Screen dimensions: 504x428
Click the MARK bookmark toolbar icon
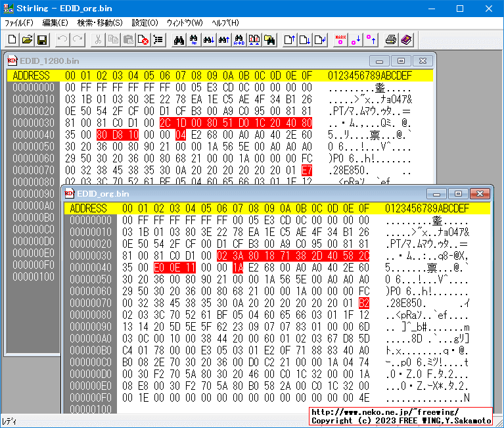pos(340,40)
